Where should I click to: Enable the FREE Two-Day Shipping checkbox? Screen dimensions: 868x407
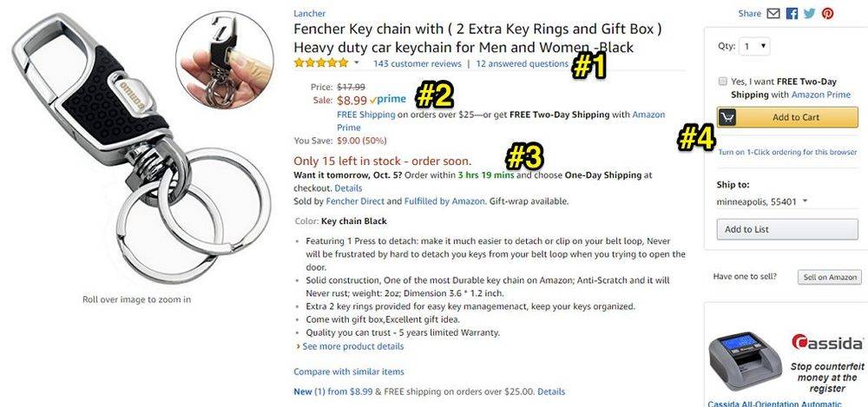point(722,82)
